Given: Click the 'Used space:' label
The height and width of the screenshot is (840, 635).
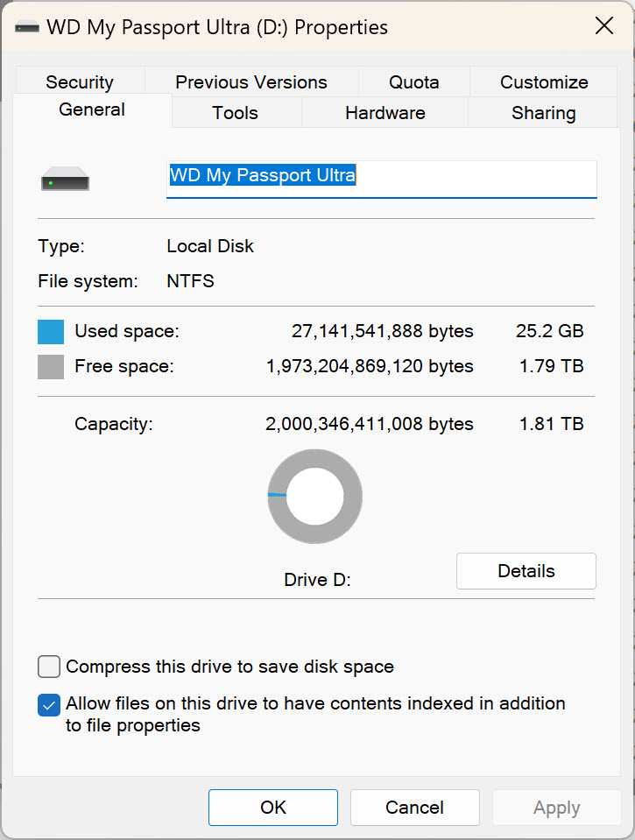Looking at the screenshot, I should 127,331.
